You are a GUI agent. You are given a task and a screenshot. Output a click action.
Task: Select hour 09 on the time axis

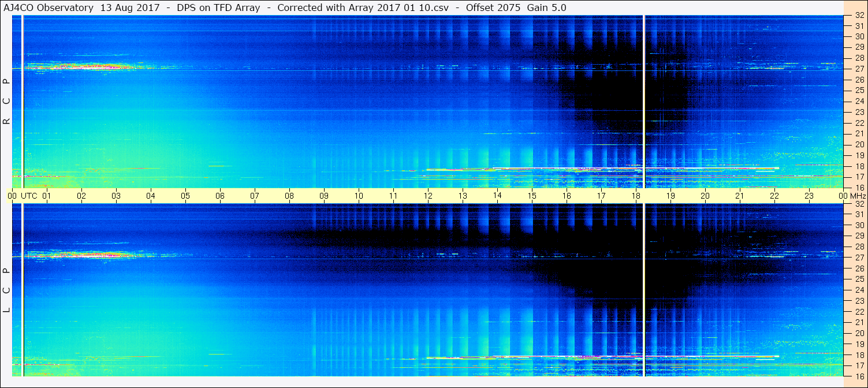(324, 196)
